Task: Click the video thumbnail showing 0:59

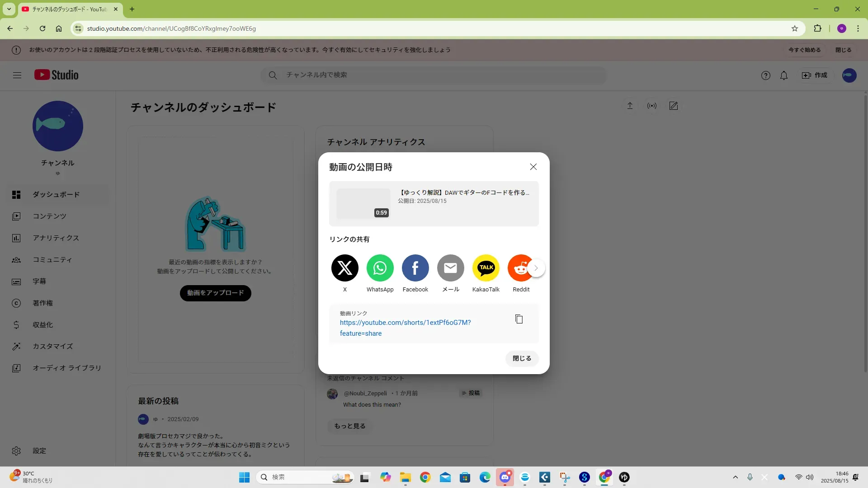Action: 363,204
